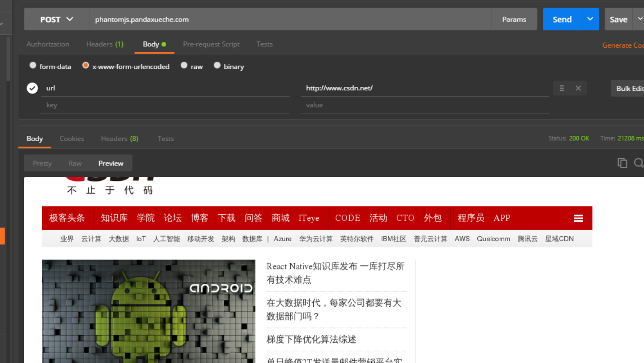Open the hamburger menu on the CSDN red navbar
This screenshot has height=363, width=644.
pyautogui.click(x=578, y=218)
